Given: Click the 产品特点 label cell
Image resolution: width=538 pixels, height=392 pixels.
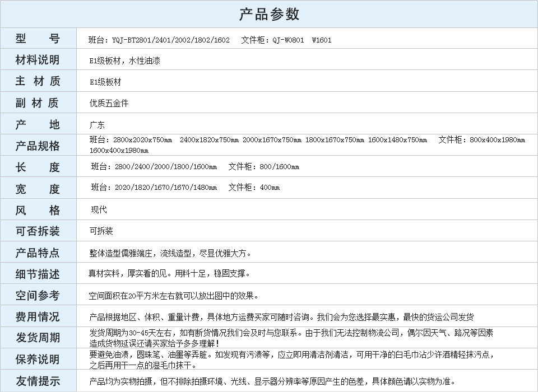Looking at the screenshot, I should (38, 253).
